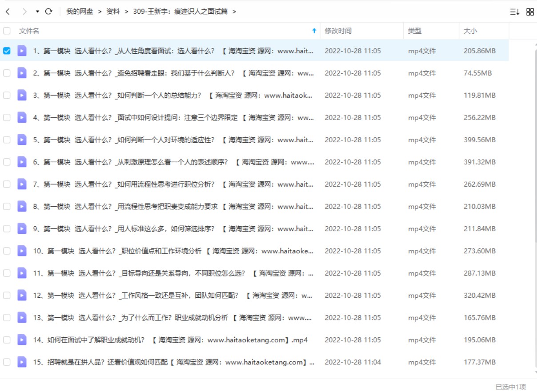Check the checkbox for file 4
Screen dimensions: 537x392
tap(7, 117)
